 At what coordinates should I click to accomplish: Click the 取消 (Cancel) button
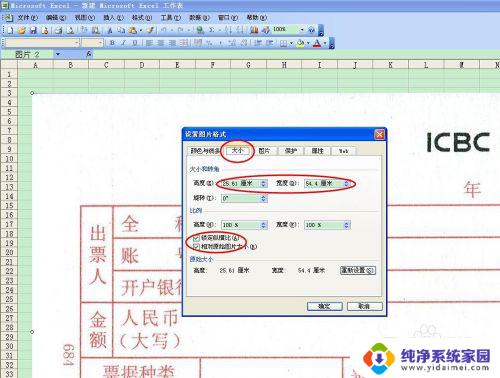[x=364, y=306]
